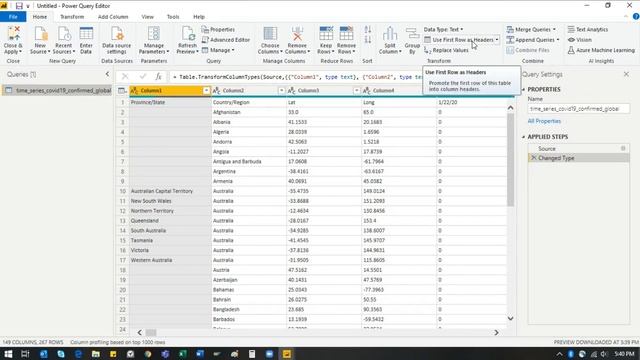Switch to the Transform tab
The height and width of the screenshot is (360, 640).
tap(72, 17)
